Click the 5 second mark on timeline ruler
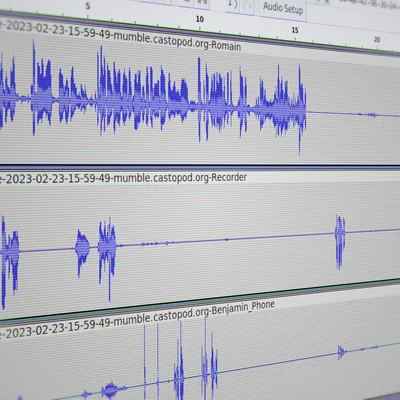Screen dimensions: 400x400 [88, 6]
